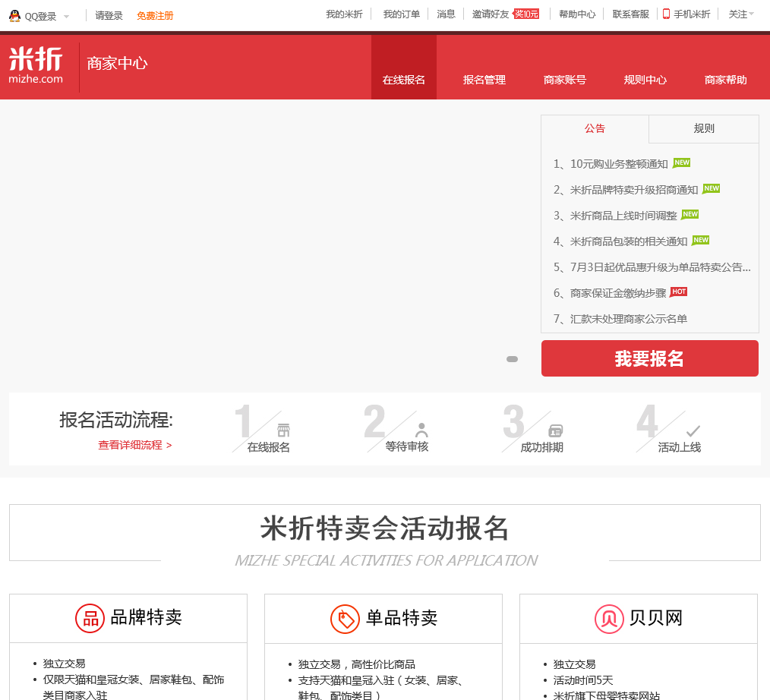Click the banner carousel indicator dot
Image resolution: width=770 pixels, height=700 pixels.
[x=512, y=359]
